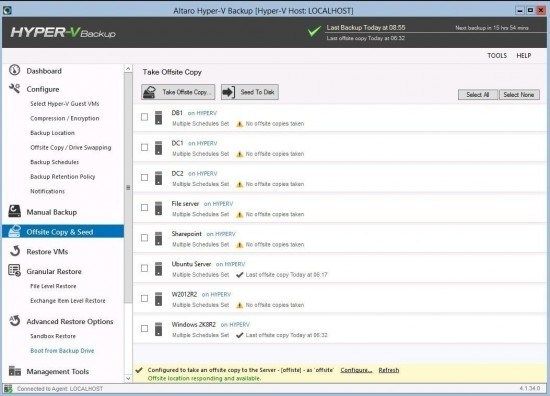Click the 'Next backup in' text

tap(492, 28)
